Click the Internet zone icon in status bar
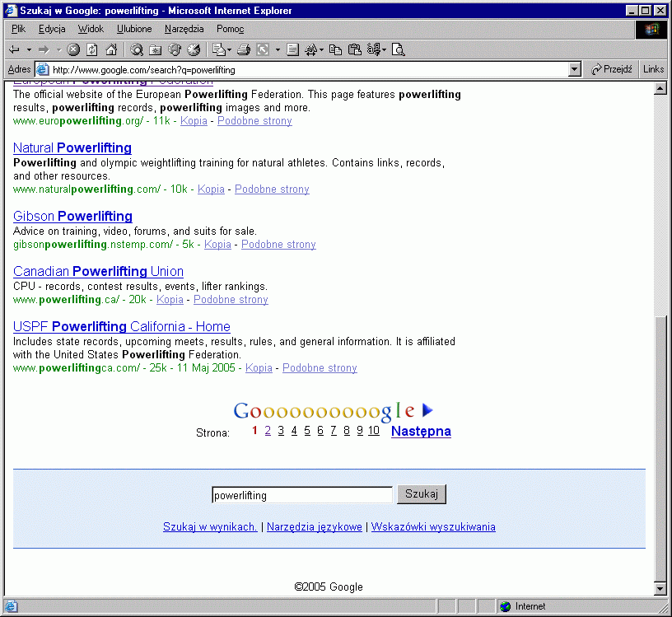The height and width of the screenshot is (617, 672). [506, 606]
